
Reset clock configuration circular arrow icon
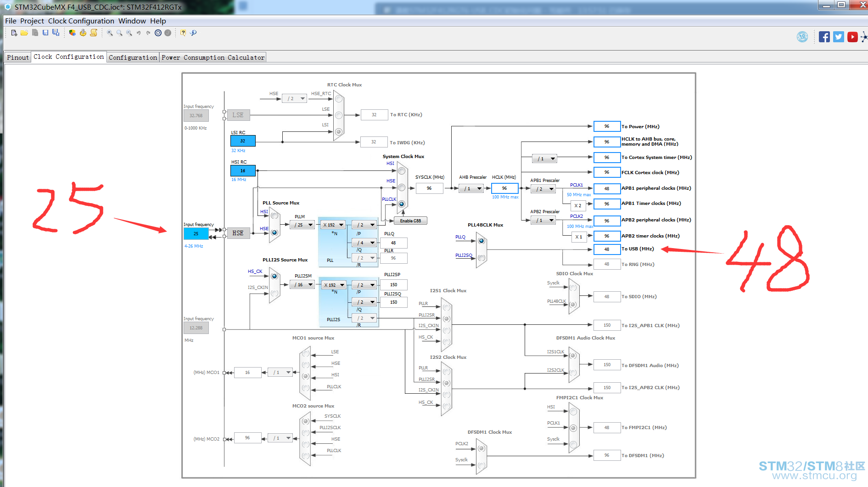point(158,33)
